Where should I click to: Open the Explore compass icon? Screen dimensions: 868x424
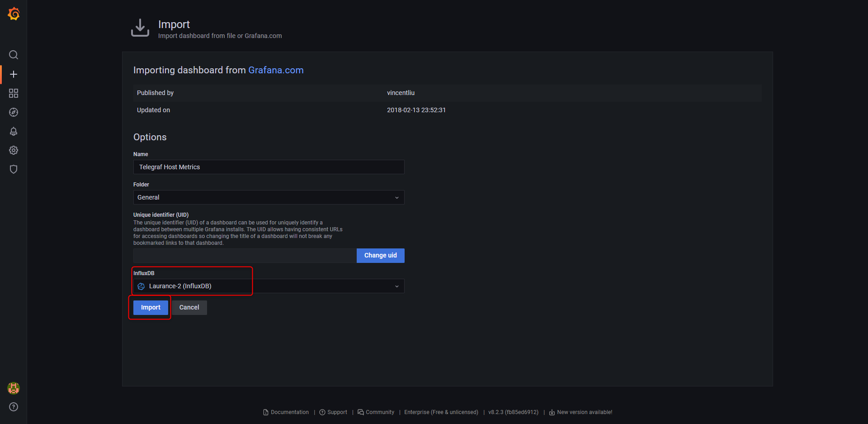(x=14, y=112)
